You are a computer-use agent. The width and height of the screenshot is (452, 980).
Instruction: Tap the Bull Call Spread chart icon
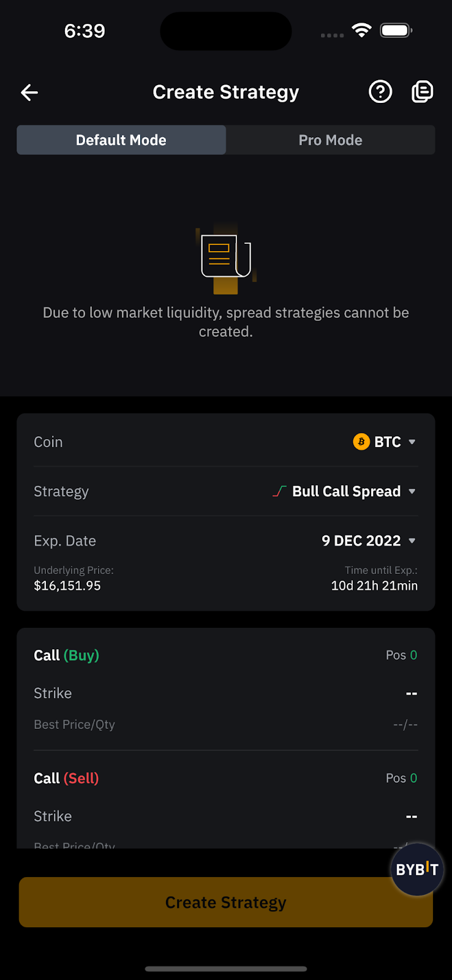coord(279,491)
